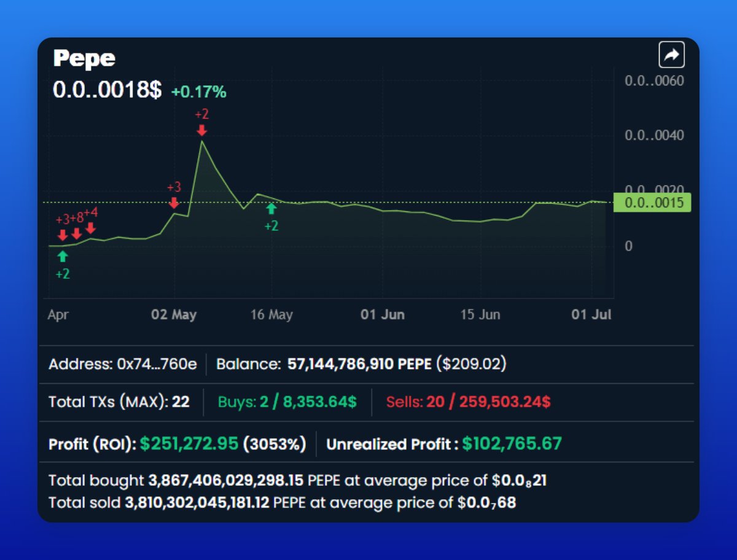Click the 15 Jun date label

tap(480, 315)
